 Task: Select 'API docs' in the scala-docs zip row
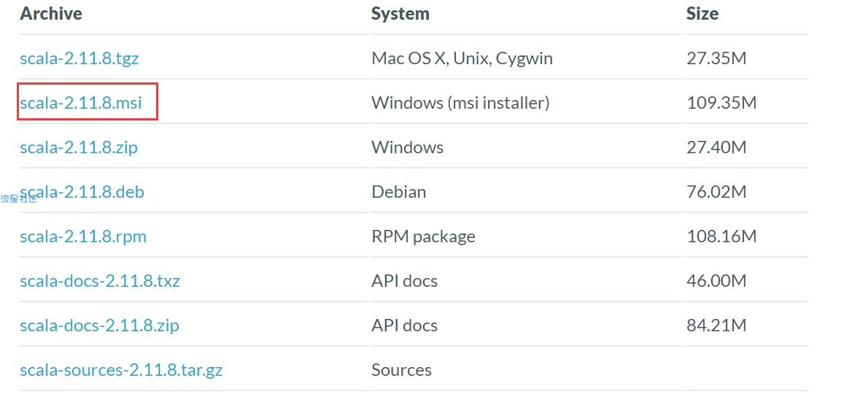[x=405, y=325]
